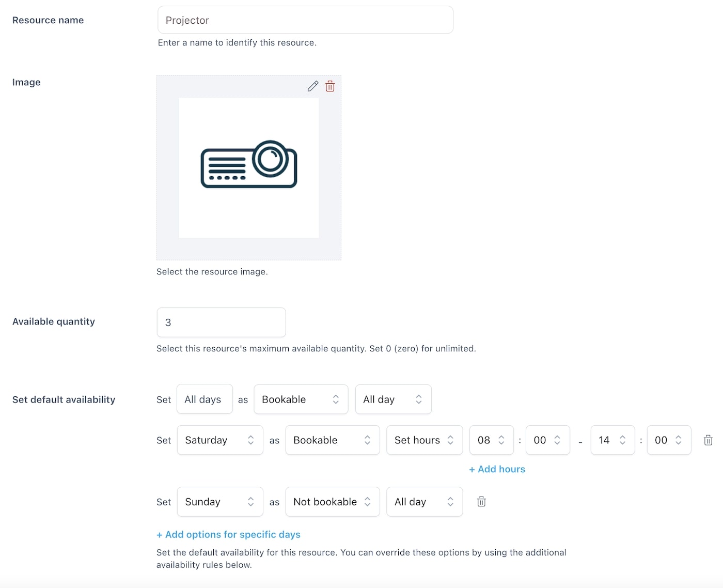The height and width of the screenshot is (588, 723).
Task: Open the start hour 08 dropdown
Action: [492, 440]
